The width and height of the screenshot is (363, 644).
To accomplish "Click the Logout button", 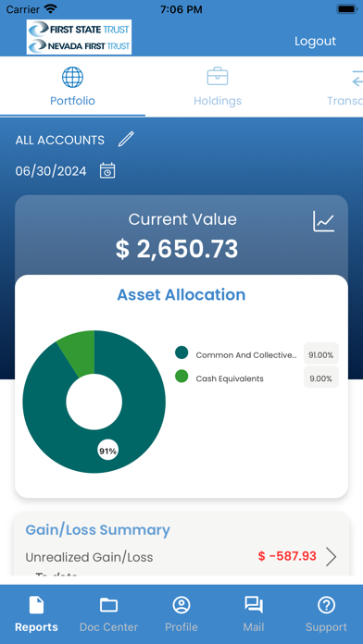I will (316, 41).
